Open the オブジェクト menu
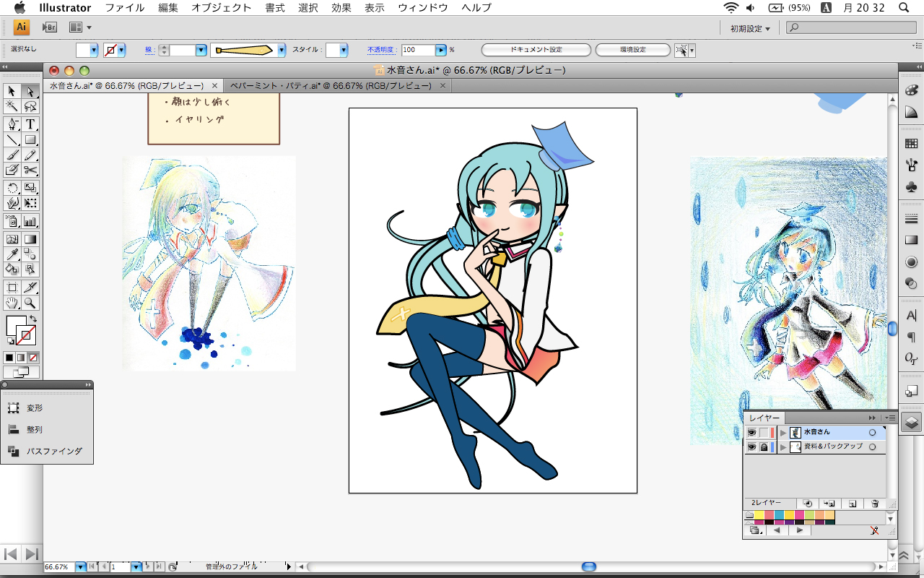Viewport: 924px width, 578px height. point(222,8)
